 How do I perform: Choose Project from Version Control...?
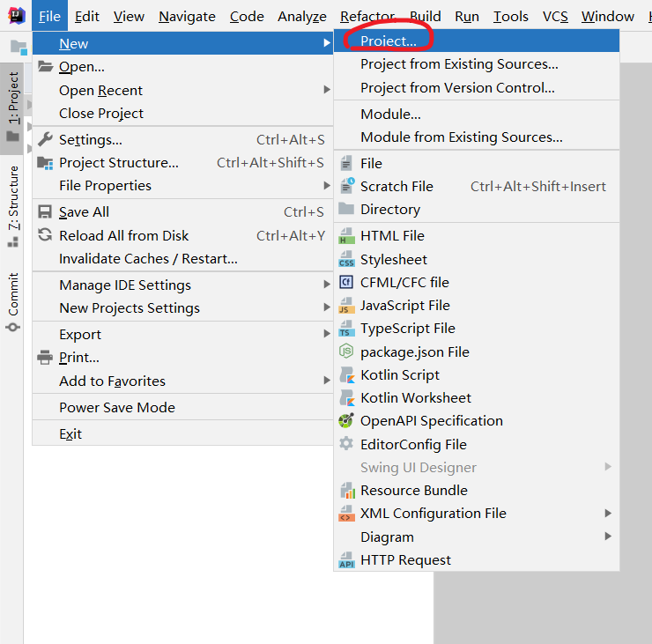(477, 88)
